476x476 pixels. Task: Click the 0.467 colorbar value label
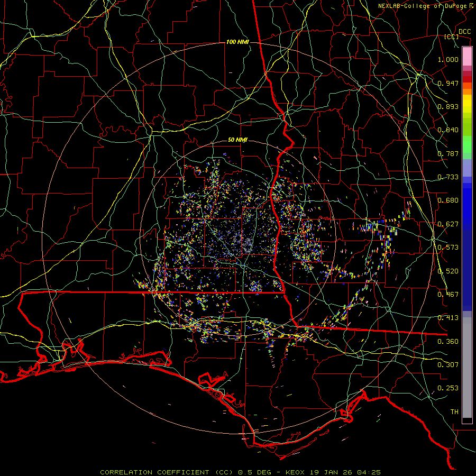pos(448,295)
